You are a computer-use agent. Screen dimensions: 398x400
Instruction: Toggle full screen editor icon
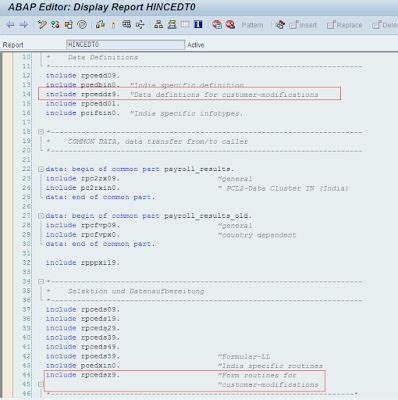[185, 25]
